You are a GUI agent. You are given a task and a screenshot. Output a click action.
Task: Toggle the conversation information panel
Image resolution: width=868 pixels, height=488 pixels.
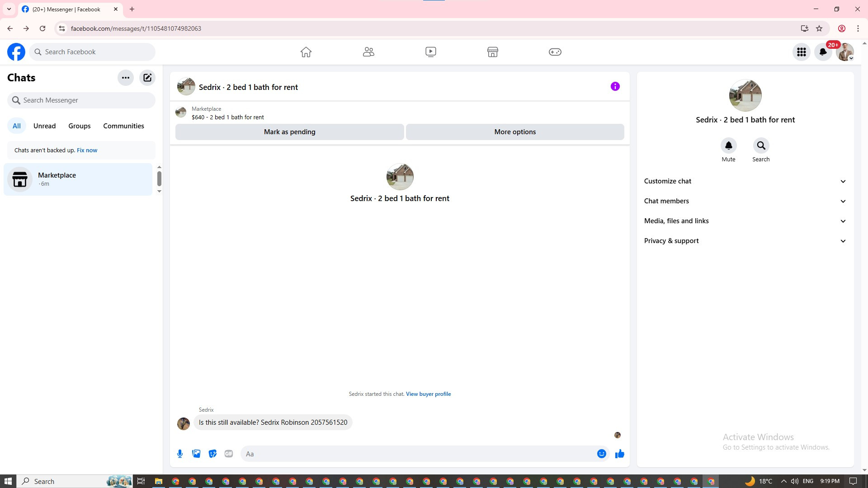point(615,86)
